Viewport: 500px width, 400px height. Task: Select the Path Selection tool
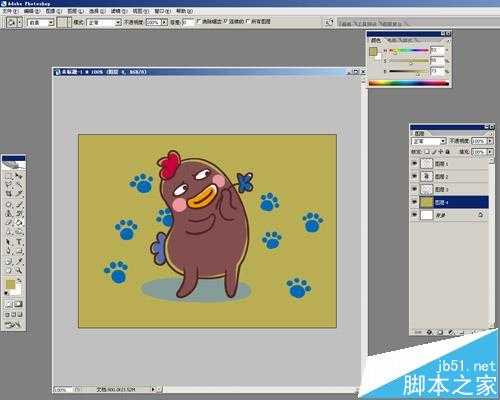[9, 242]
